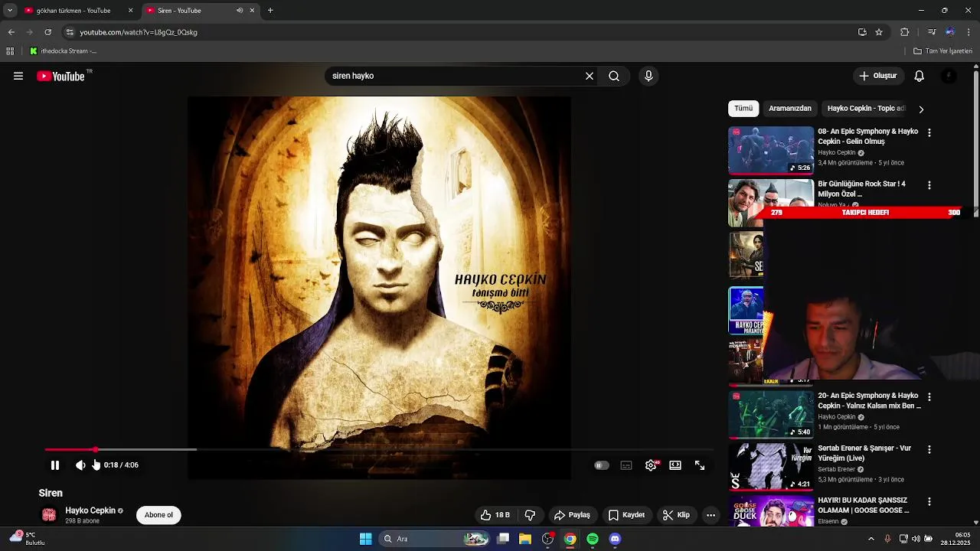The height and width of the screenshot is (551, 980).
Task: Open Tüm Yer İşaretleri bookmarks folder
Action: (942, 51)
